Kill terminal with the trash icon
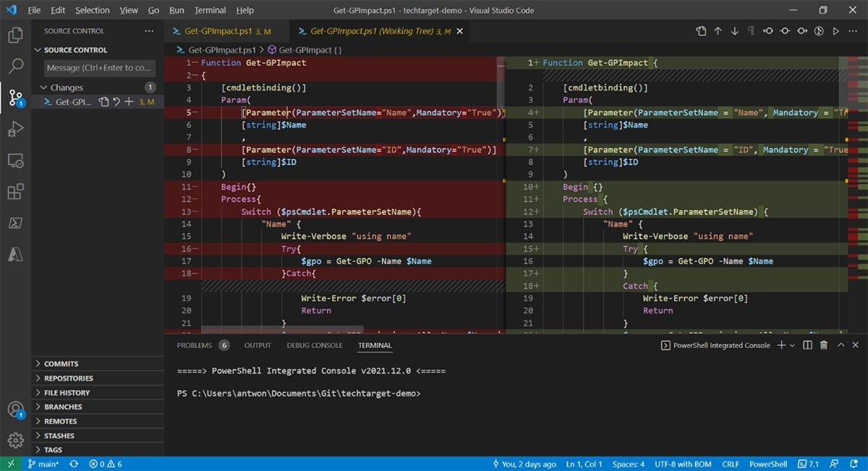 tap(823, 346)
